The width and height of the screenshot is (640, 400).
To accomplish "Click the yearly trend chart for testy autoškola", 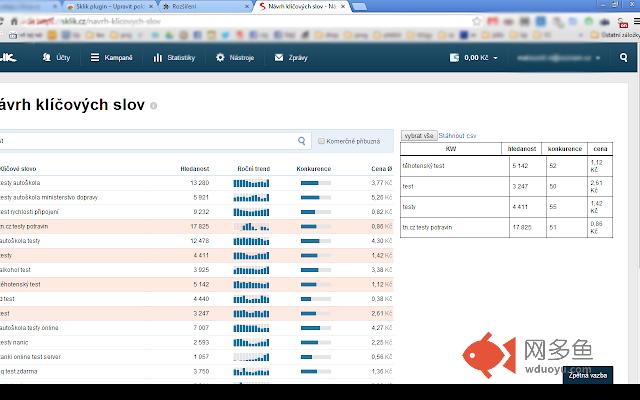I will (x=251, y=183).
